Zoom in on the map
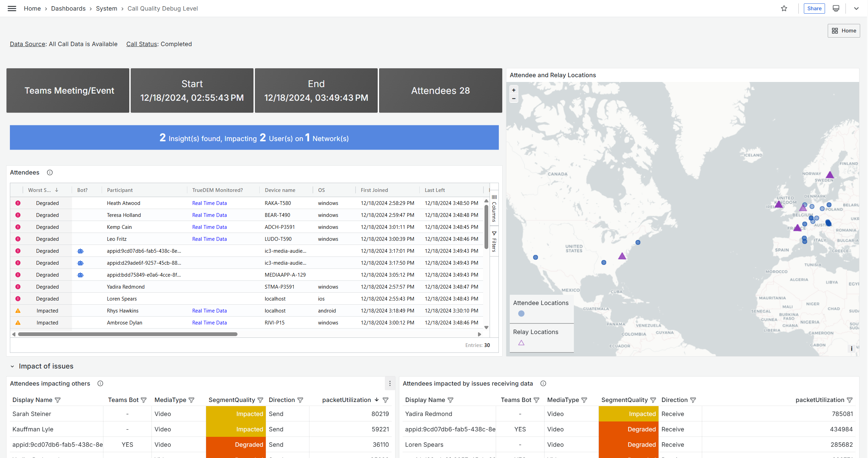 click(514, 90)
